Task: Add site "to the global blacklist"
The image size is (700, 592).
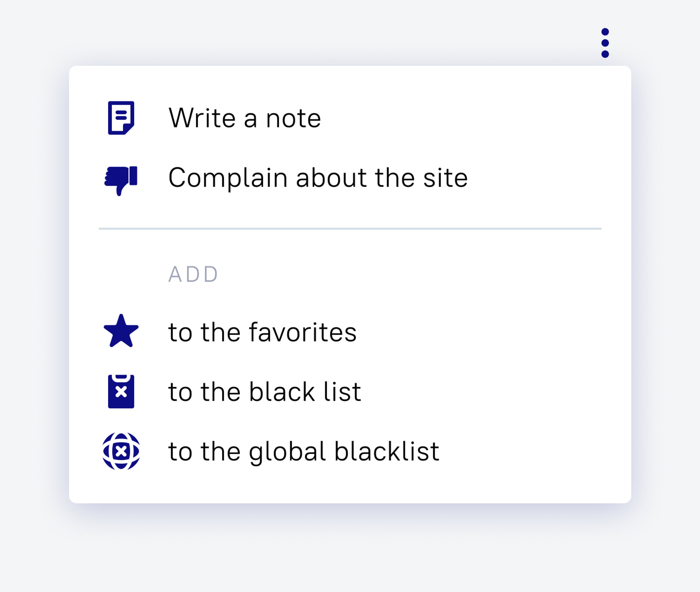Action: (x=350, y=451)
